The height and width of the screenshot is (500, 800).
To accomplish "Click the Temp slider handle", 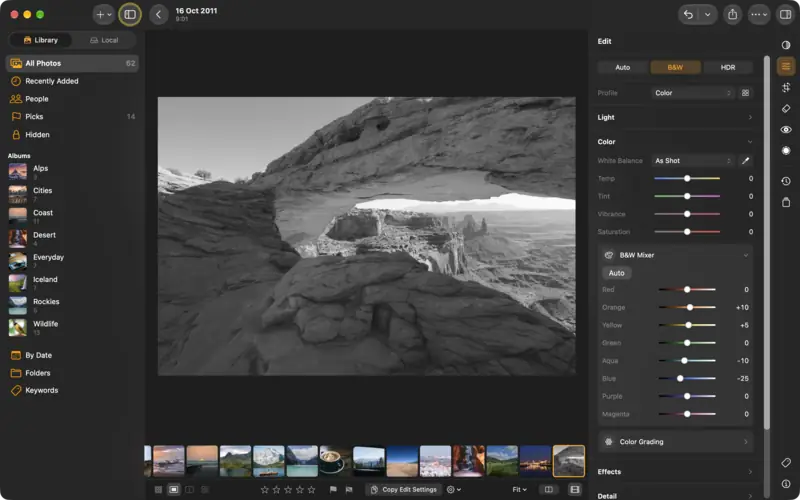I will click(687, 179).
